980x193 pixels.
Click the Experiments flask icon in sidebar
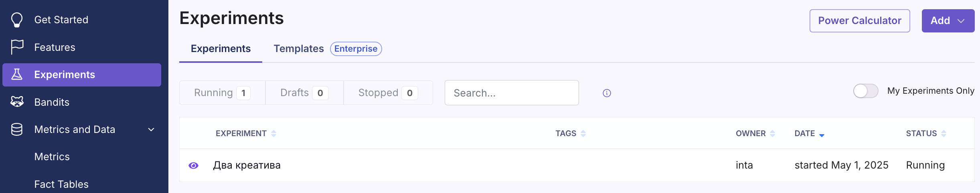(17, 74)
